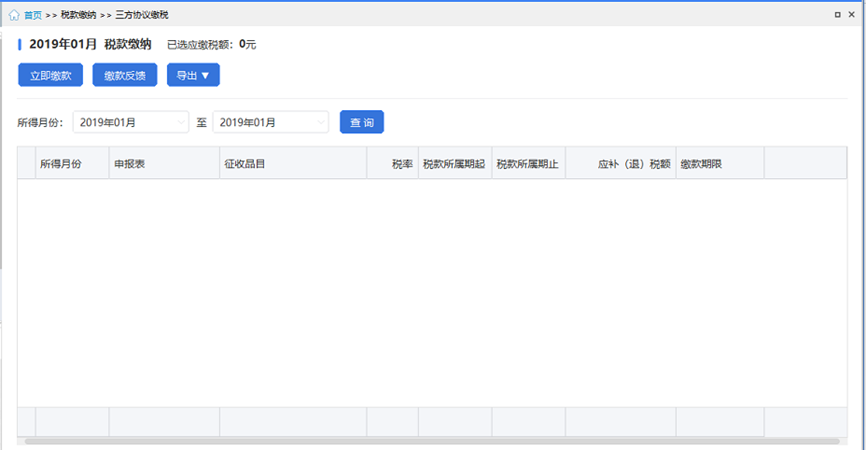Viewport: 866px width, 450px height.
Task: Open the 首页 breadcrumb link
Action: (33, 15)
